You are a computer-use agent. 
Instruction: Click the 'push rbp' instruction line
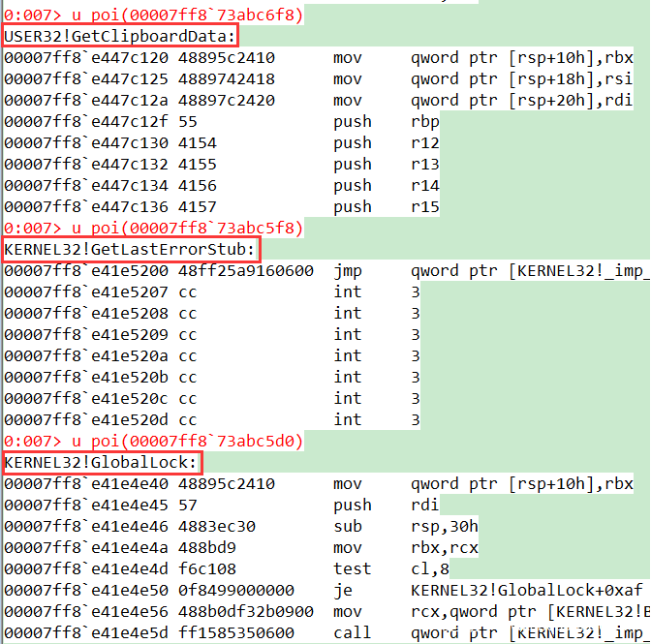221,122
